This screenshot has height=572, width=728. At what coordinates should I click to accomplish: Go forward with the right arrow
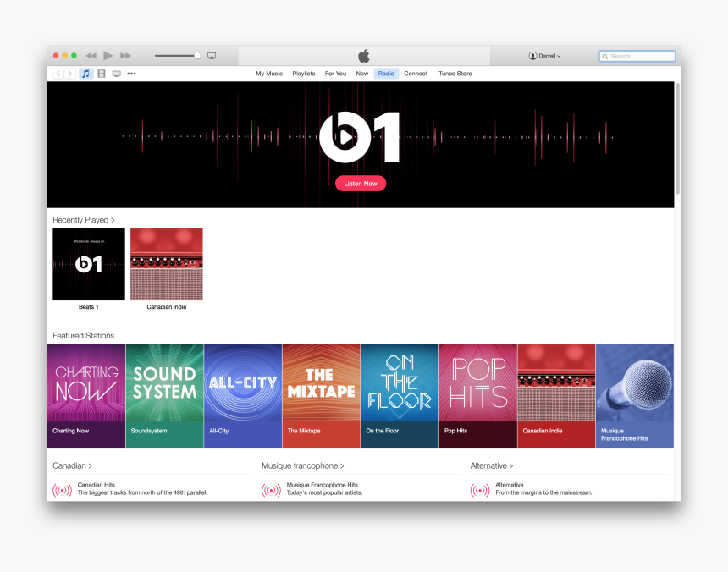point(70,74)
